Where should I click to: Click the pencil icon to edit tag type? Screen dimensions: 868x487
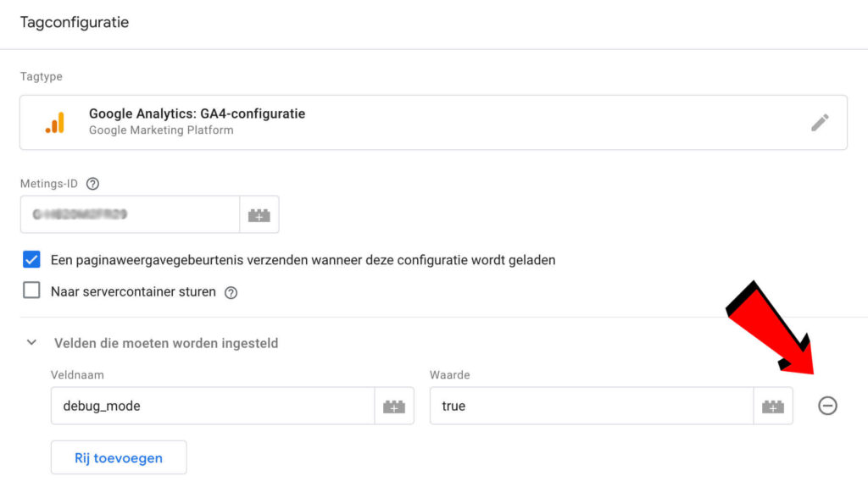820,123
